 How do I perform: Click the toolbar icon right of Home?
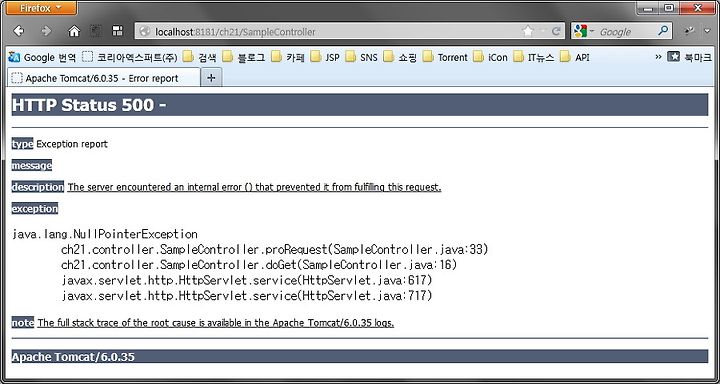point(96,31)
